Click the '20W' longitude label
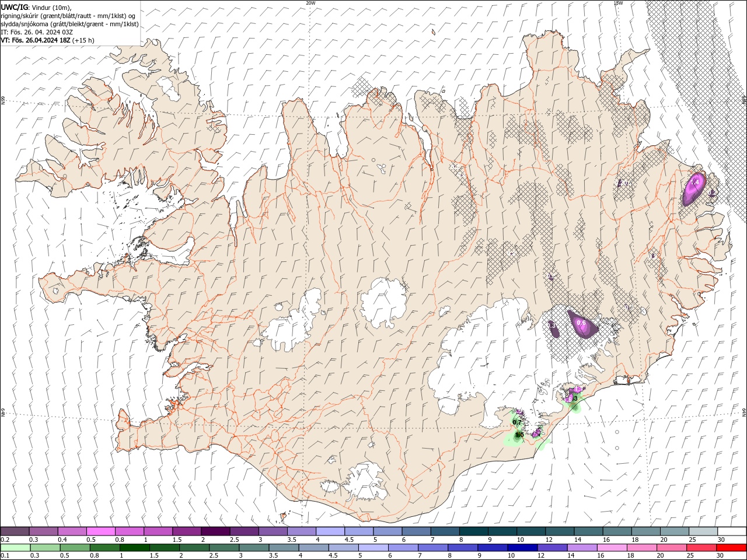The image size is (747, 560). pyautogui.click(x=310, y=3)
